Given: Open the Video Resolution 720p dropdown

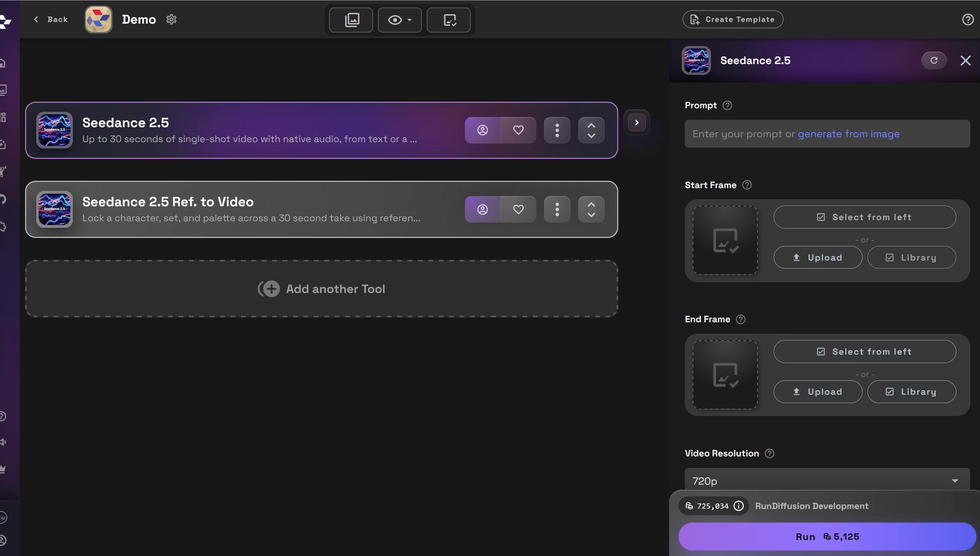Looking at the screenshot, I should click(827, 481).
